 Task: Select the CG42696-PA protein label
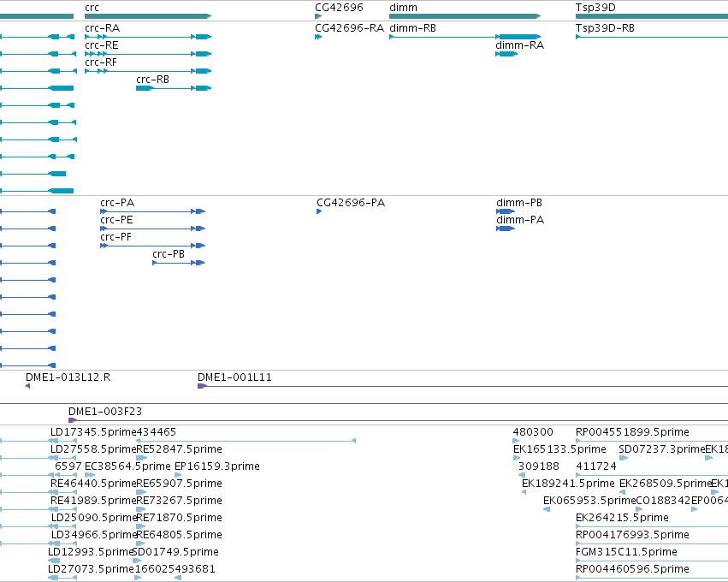click(x=351, y=203)
